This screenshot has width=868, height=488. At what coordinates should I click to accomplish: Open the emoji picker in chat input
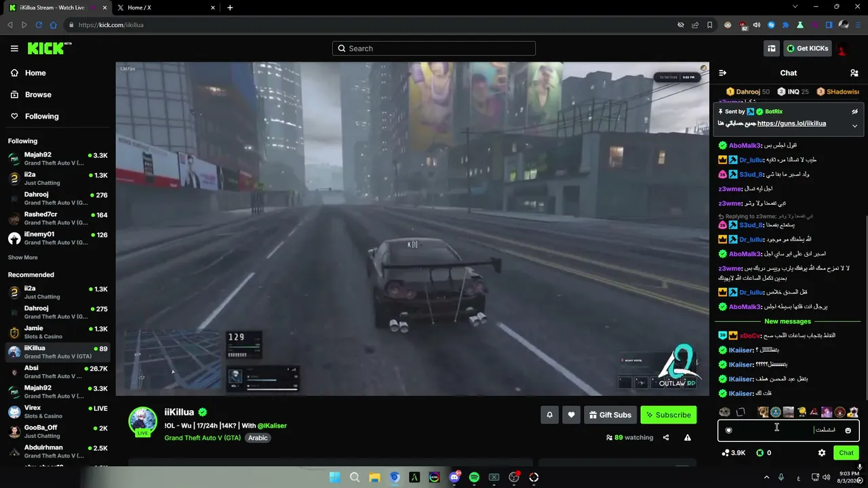tap(848, 430)
